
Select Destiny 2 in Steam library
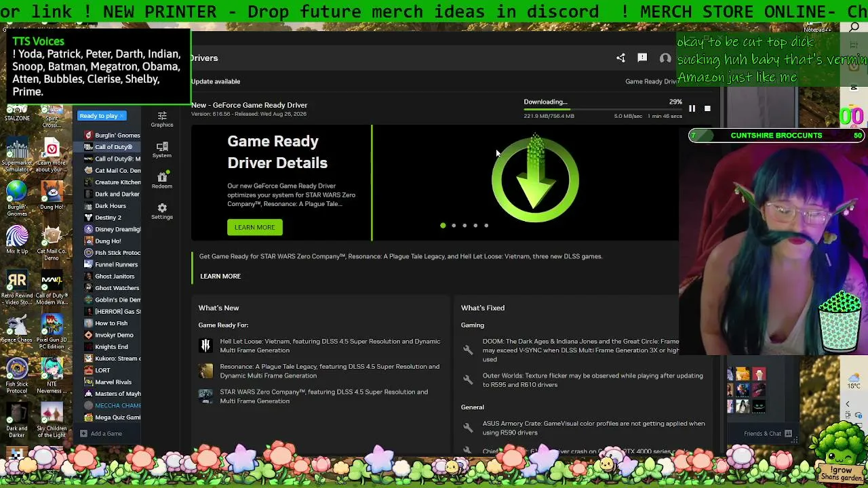point(112,218)
